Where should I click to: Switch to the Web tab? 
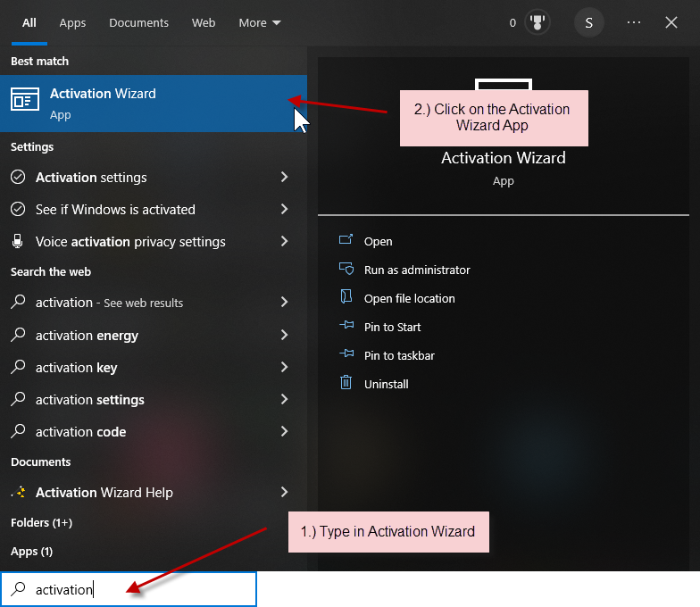coord(204,23)
